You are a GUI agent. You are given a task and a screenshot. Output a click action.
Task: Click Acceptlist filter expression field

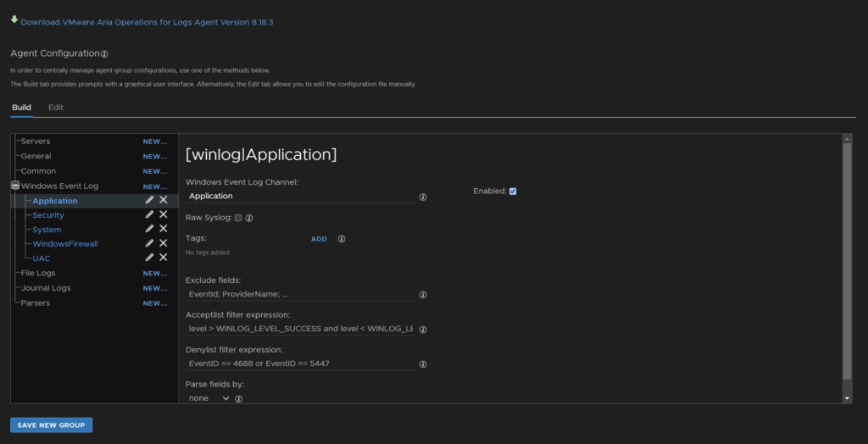(x=301, y=329)
